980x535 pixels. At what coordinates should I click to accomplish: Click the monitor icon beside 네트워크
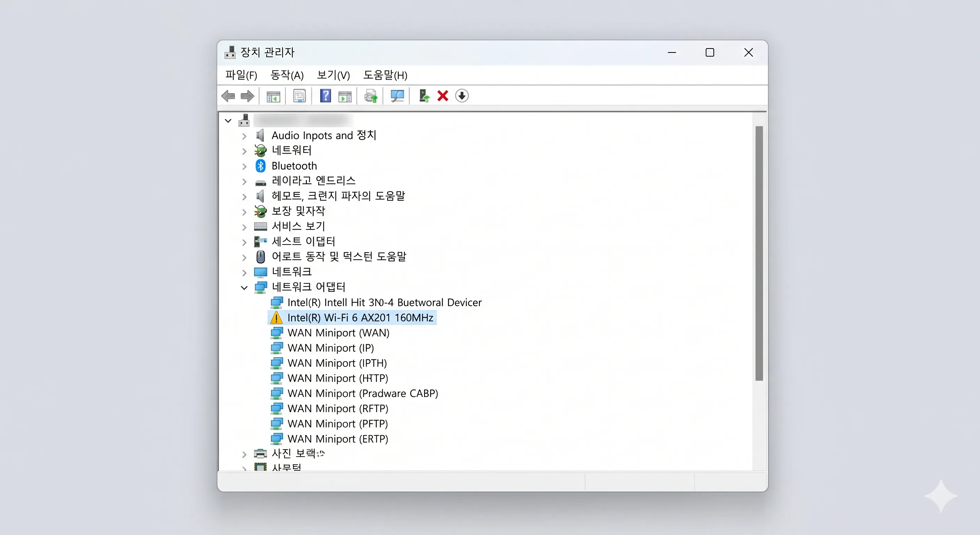(x=261, y=272)
